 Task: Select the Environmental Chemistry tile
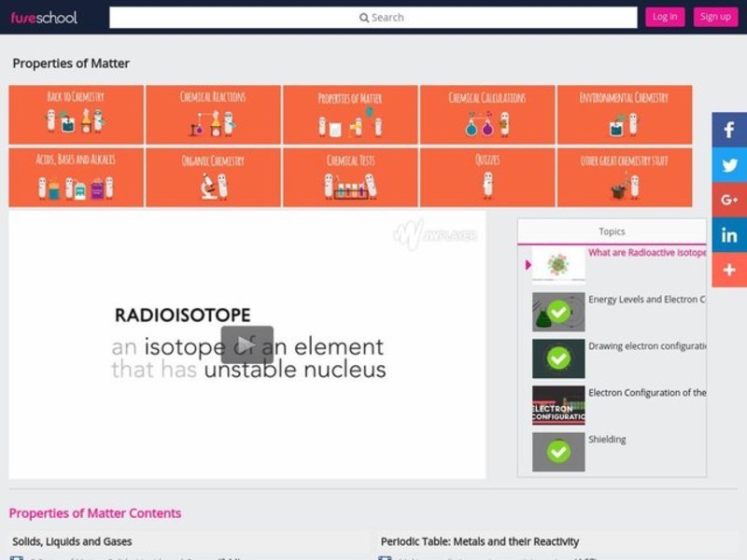625,114
